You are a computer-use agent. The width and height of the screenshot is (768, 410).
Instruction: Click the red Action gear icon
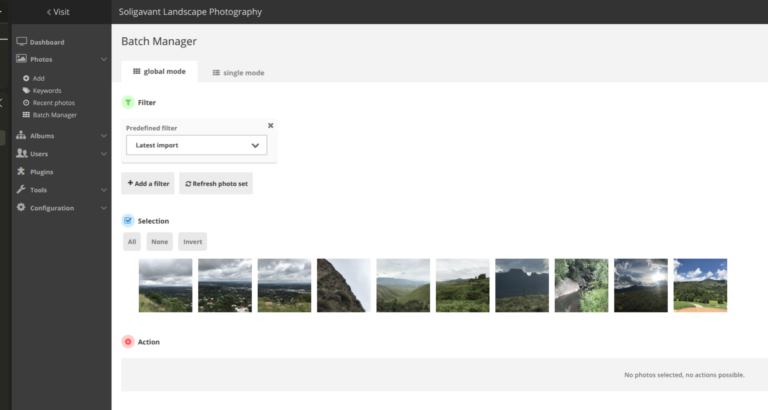(x=128, y=341)
